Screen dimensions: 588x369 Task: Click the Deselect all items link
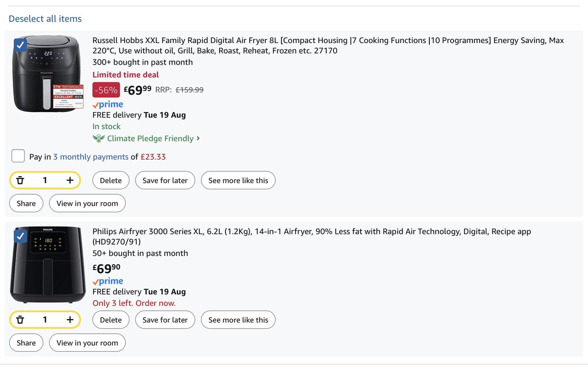(x=45, y=19)
